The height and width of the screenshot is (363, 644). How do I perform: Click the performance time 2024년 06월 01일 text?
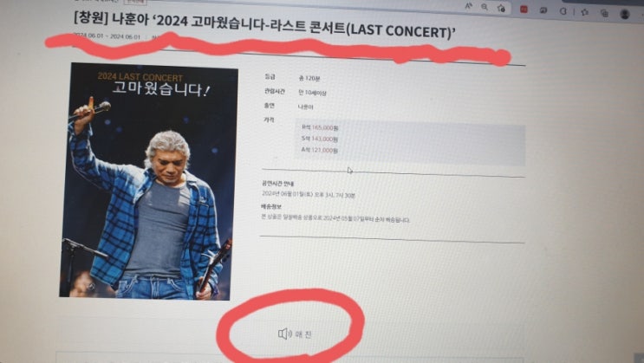(309, 195)
